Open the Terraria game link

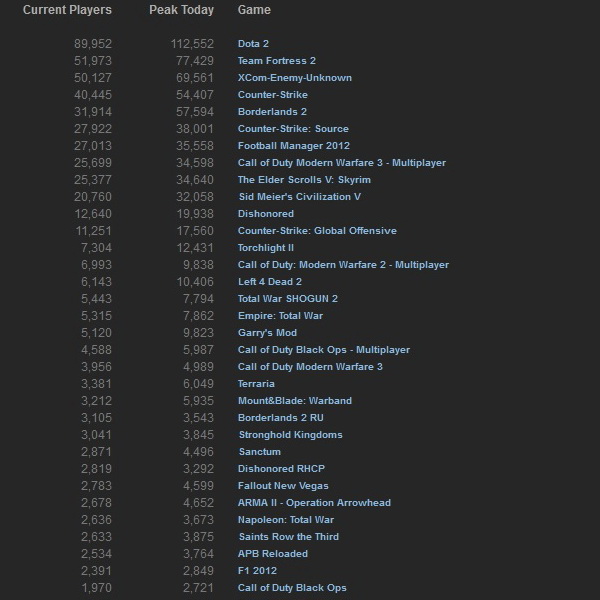pyautogui.click(x=256, y=384)
